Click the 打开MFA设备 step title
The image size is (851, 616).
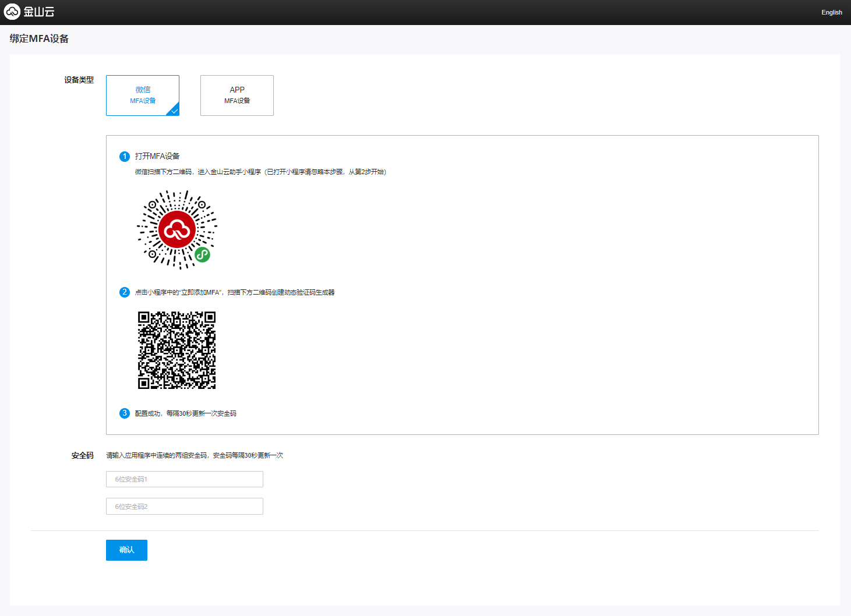pos(157,156)
